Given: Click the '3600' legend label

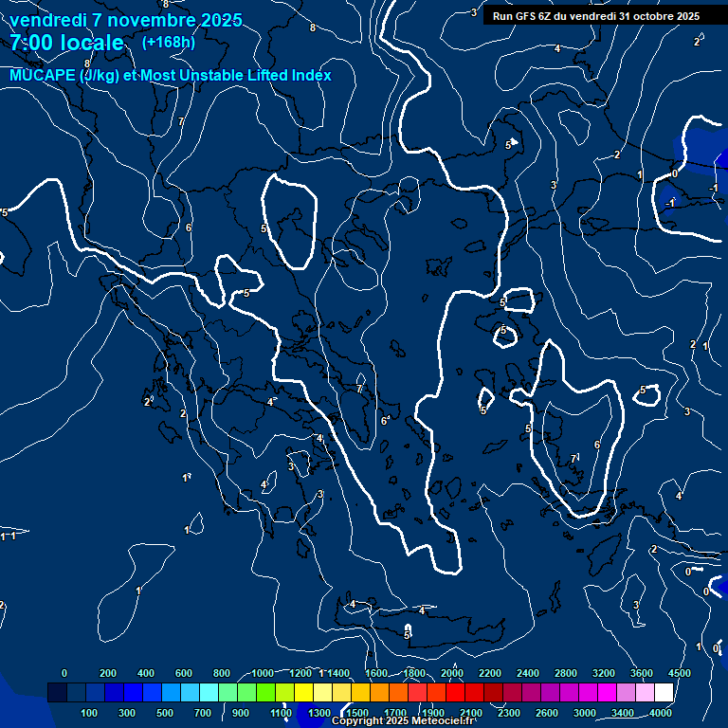Looking at the screenshot, I should 642,673.
